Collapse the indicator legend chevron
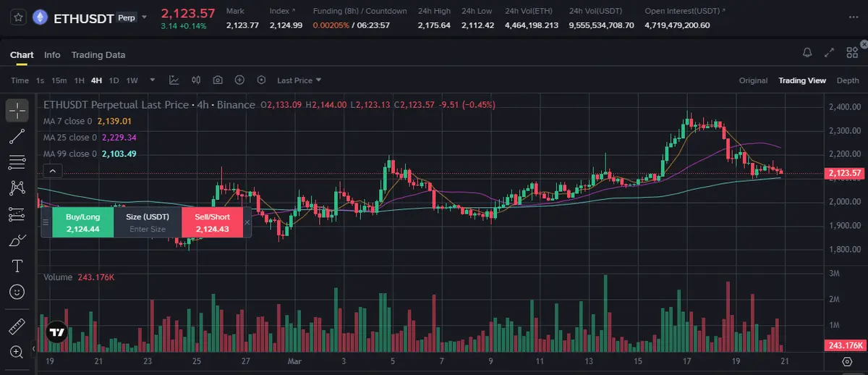Screen dimensions: 868x375 [52, 172]
